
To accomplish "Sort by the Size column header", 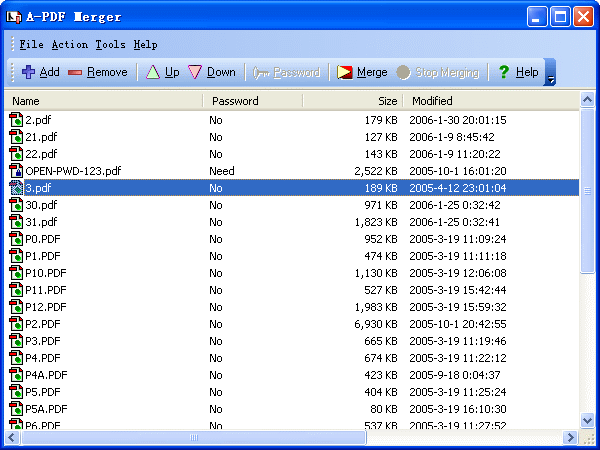I will coord(353,101).
